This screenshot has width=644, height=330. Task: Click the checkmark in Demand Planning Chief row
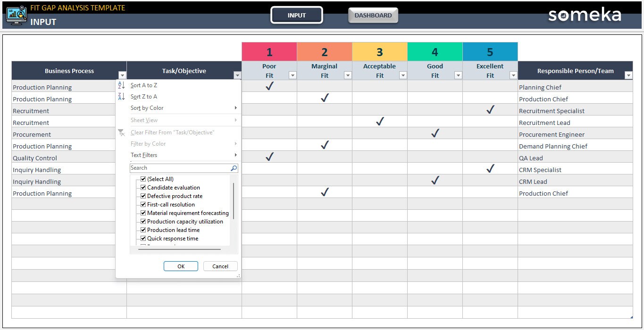coord(325,145)
